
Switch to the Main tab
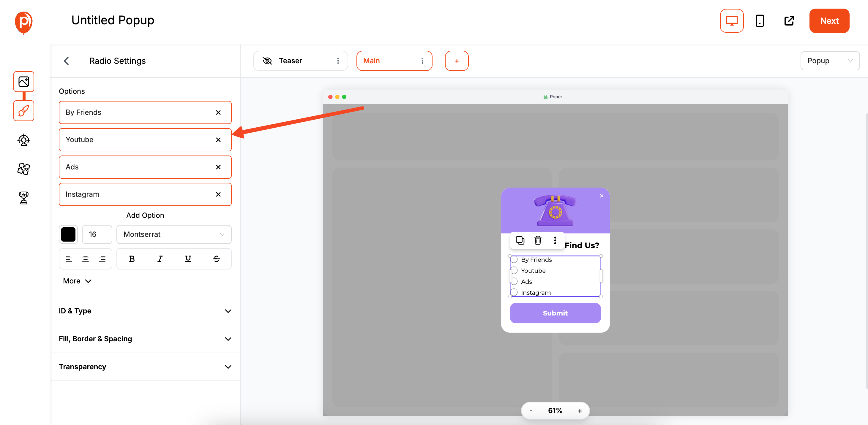(x=394, y=61)
